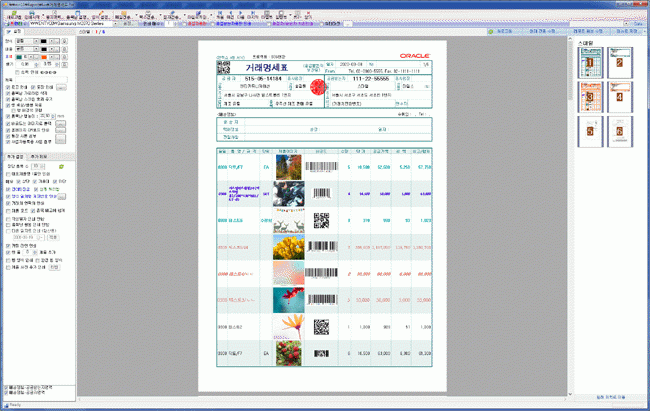Switch to the 추가 정보 tab
Screen dimensions: 650x411
(x=39, y=156)
